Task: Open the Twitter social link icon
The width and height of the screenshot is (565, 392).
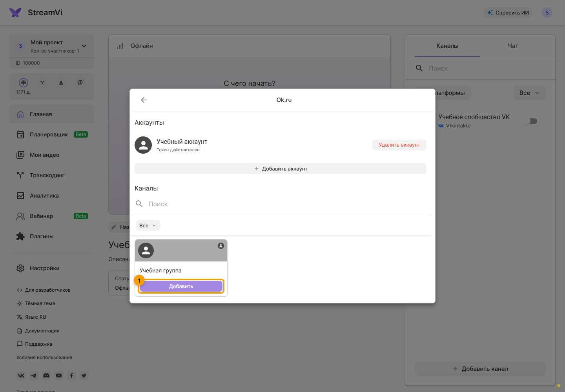Action: tap(84, 376)
